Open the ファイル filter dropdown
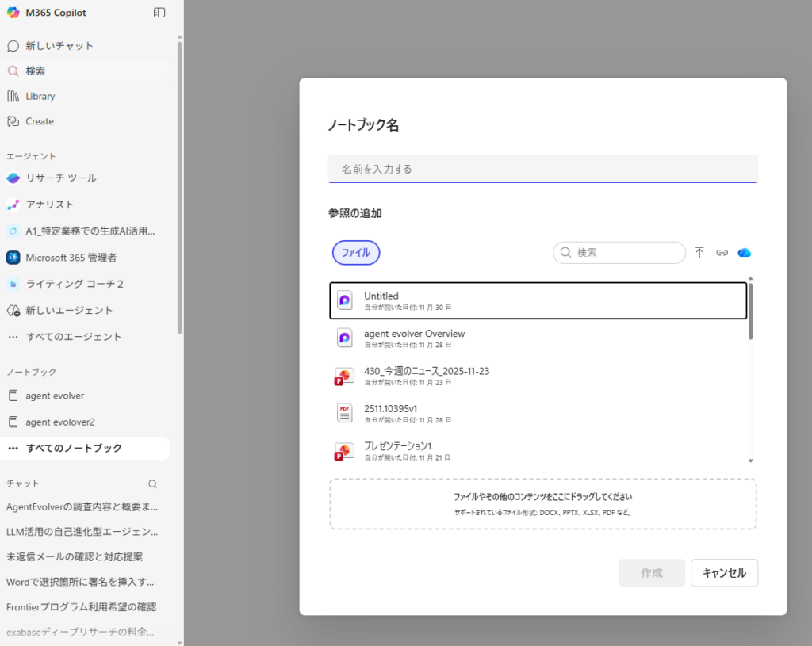The width and height of the screenshot is (812, 646). [x=355, y=252]
